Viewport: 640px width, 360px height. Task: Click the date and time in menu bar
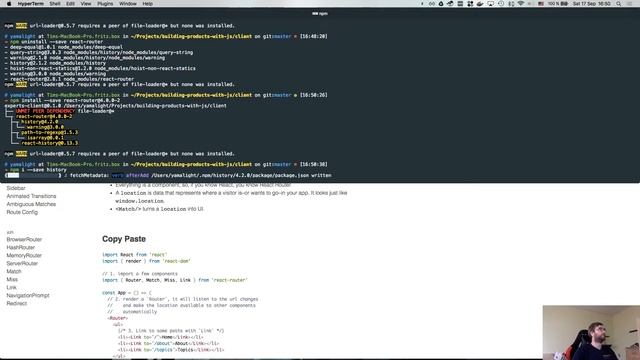[592, 4]
